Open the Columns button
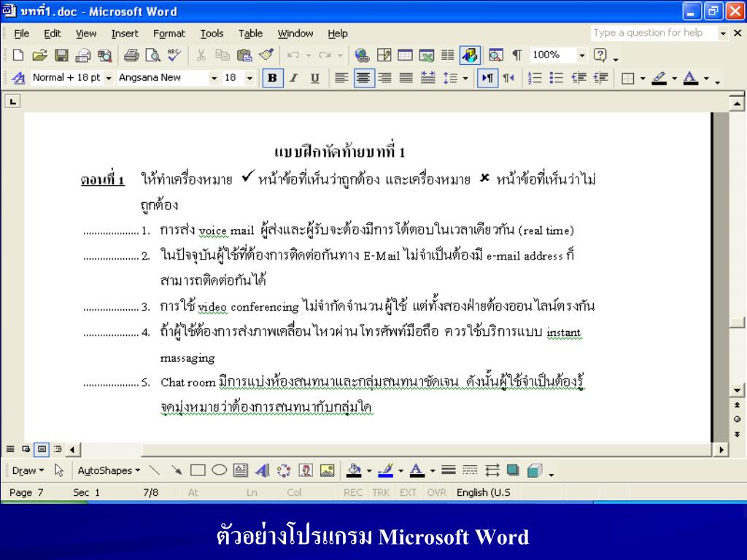The width and height of the screenshot is (747, 560). pyautogui.click(x=447, y=55)
